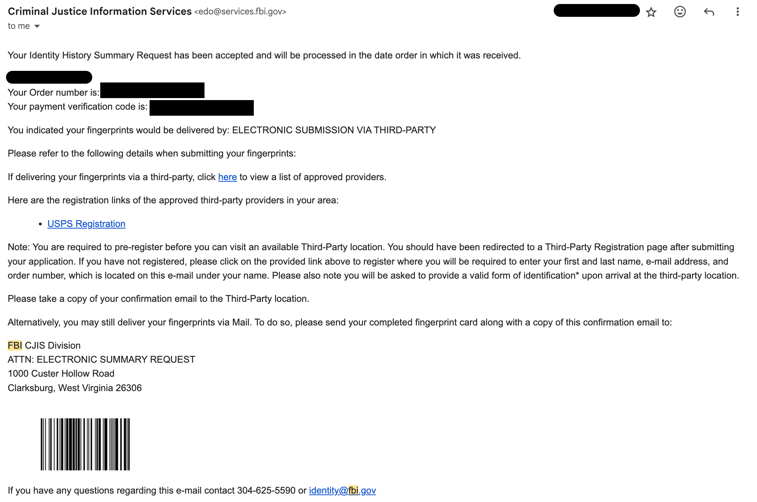Open the USPS Registration link
The width and height of the screenshot is (757, 502).
tap(86, 224)
